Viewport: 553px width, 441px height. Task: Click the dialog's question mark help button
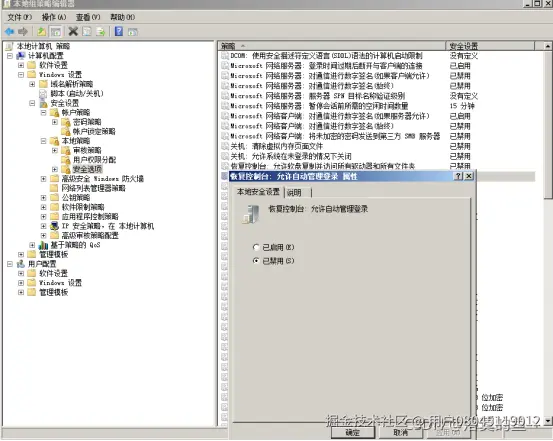pos(458,176)
